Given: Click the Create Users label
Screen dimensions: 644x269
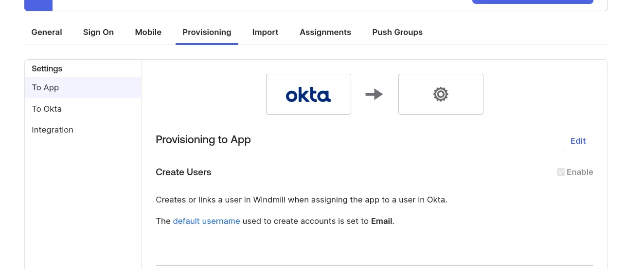Looking at the screenshot, I should [x=183, y=172].
